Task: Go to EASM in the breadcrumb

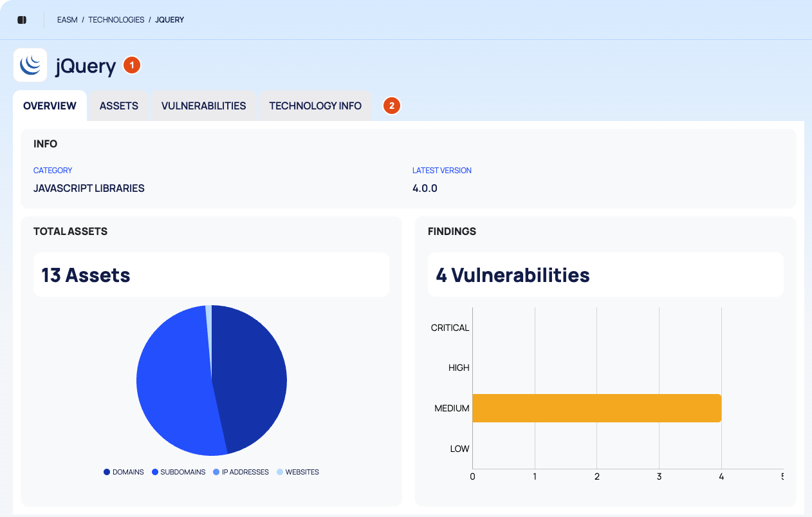Action: pyautogui.click(x=68, y=20)
